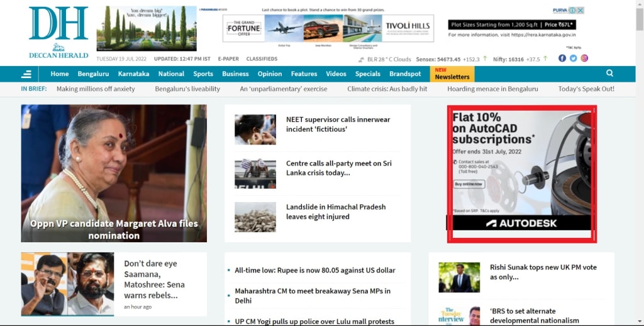644x326 pixels.
Task: Open the CLASSIFIEDS link
Action: point(262,59)
